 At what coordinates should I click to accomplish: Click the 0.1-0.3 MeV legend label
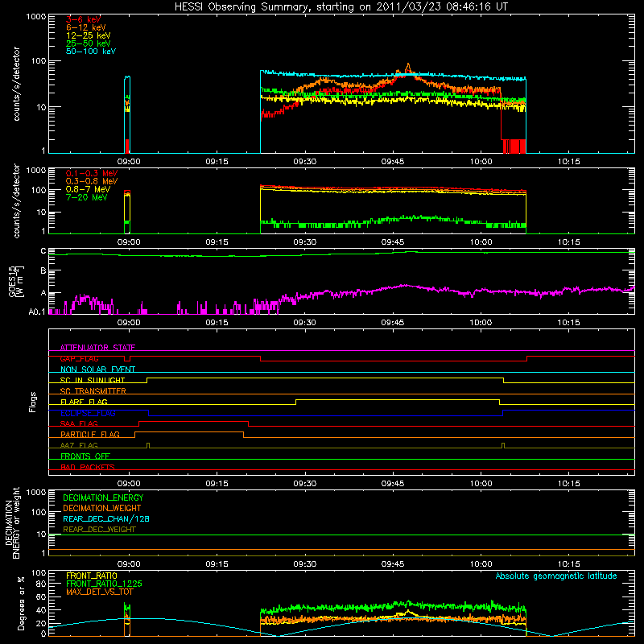point(92,174)
